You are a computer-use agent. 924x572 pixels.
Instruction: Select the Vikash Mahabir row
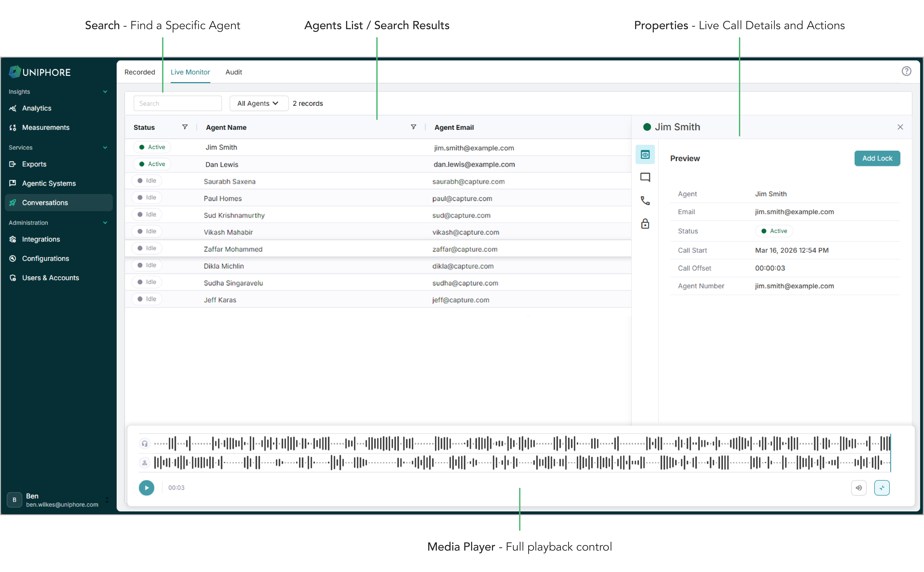378,232
